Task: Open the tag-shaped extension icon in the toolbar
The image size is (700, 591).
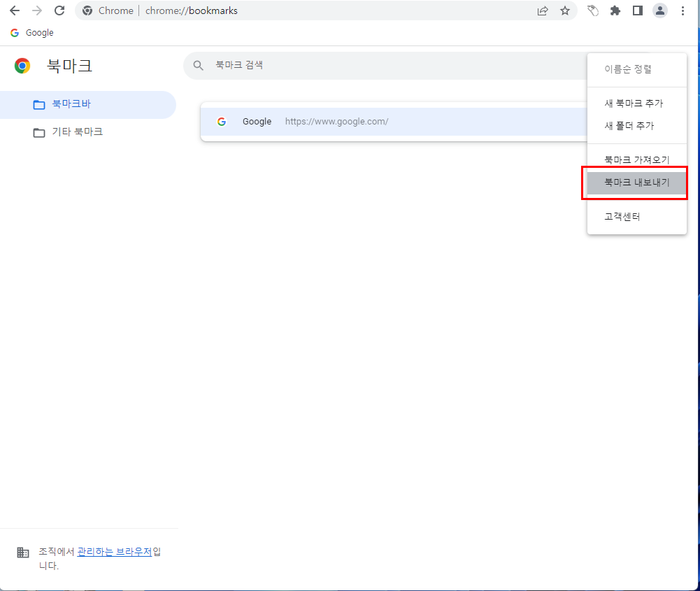Action: pos(593,10)
